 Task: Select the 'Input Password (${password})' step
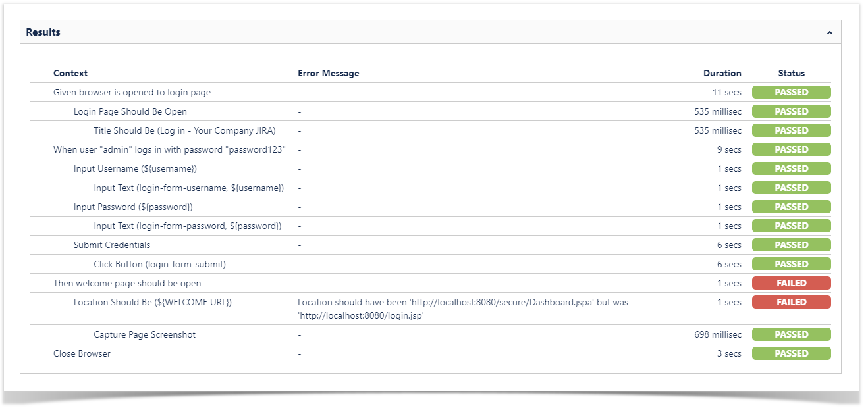pos(133,207)
